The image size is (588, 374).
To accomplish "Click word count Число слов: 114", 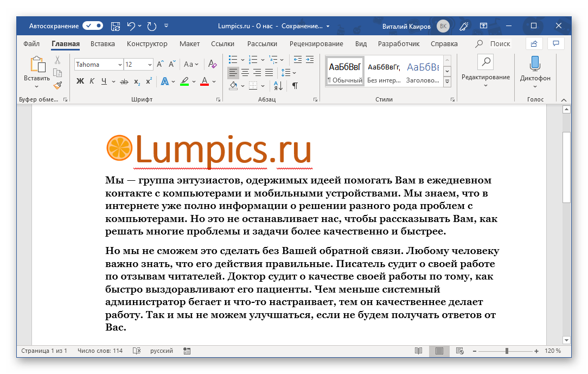I will (100, 351).
